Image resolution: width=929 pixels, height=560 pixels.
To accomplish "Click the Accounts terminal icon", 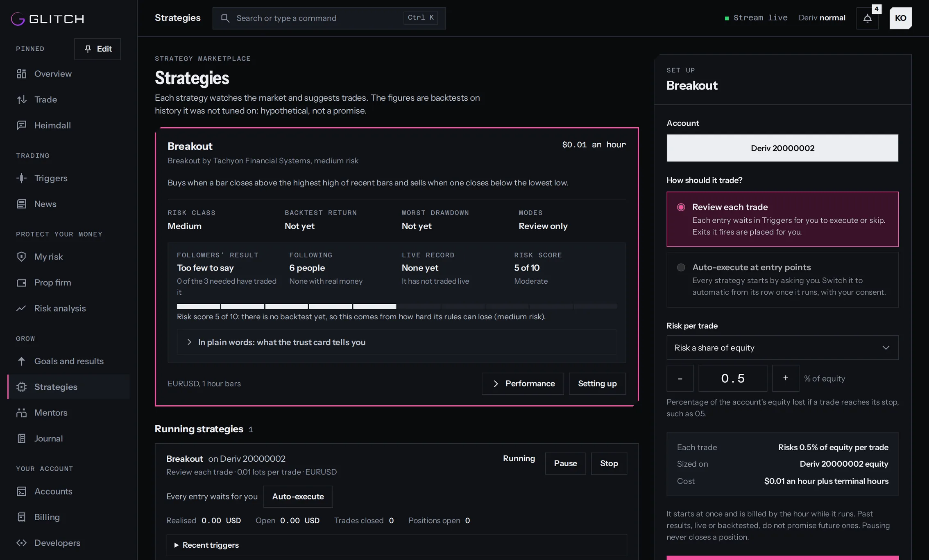I will pyautogui.click(x=21, y=491).
